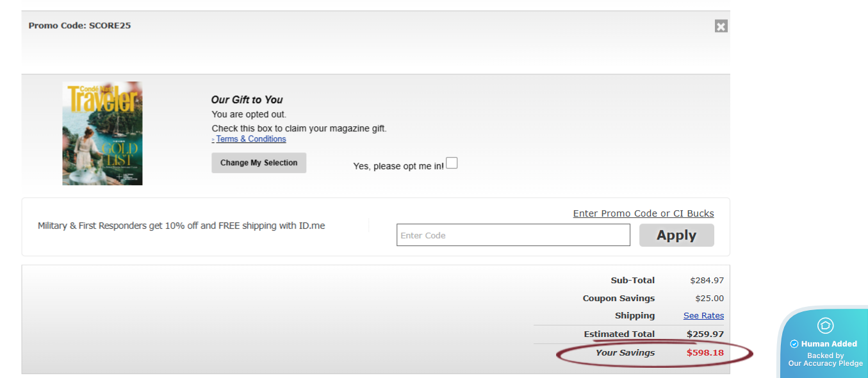Open the Terms & Conditions link
This screenshot has width=868, height=378.
251,139
